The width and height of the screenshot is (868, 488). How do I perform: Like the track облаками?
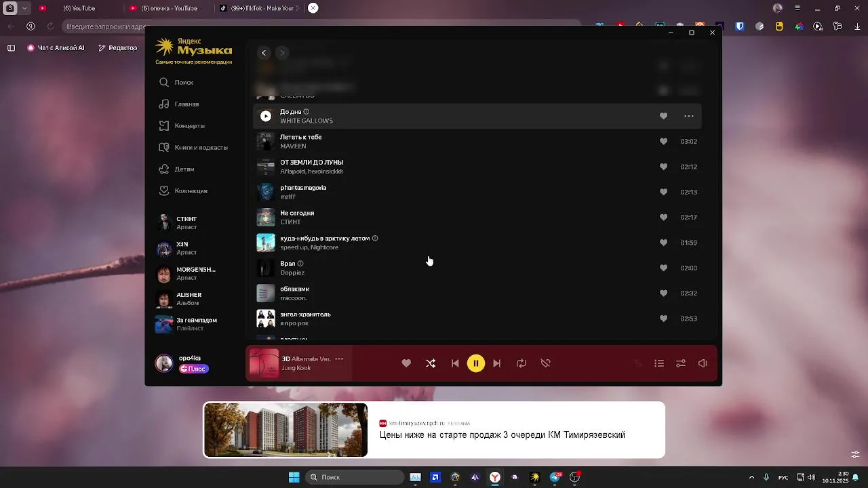click(x=663, y=293)
